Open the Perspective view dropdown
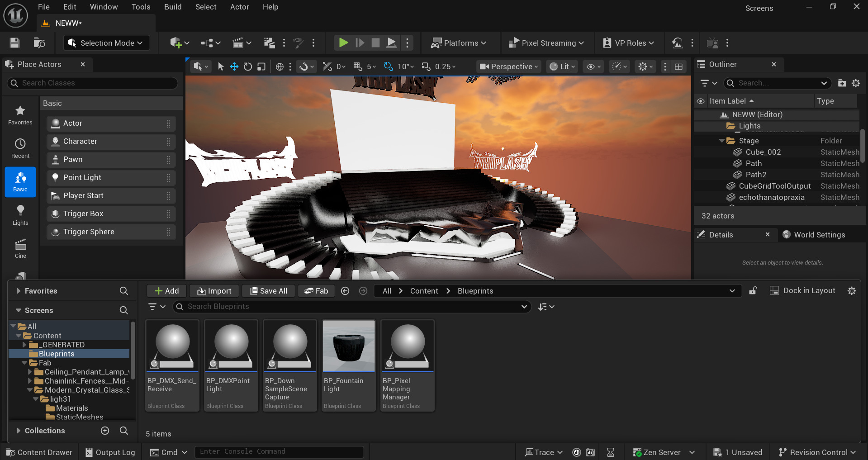The height and width of the screenshot is (460, 868). pos(509,66)
